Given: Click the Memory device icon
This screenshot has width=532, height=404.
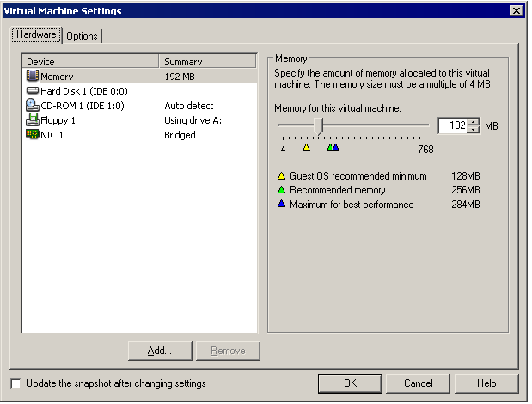Looking at the screenshot, I should click(33, 77).
